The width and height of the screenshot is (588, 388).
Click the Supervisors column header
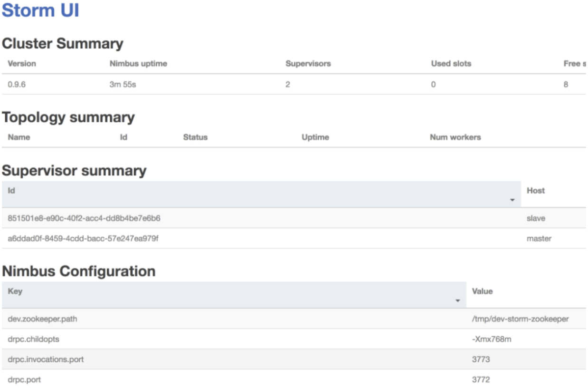308,63
